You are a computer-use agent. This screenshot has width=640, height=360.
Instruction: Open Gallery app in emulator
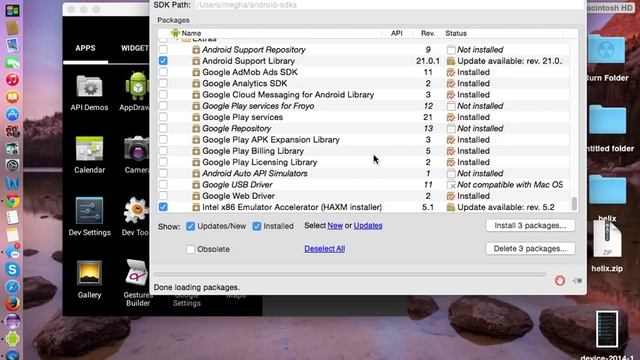(x=89, y=280)
